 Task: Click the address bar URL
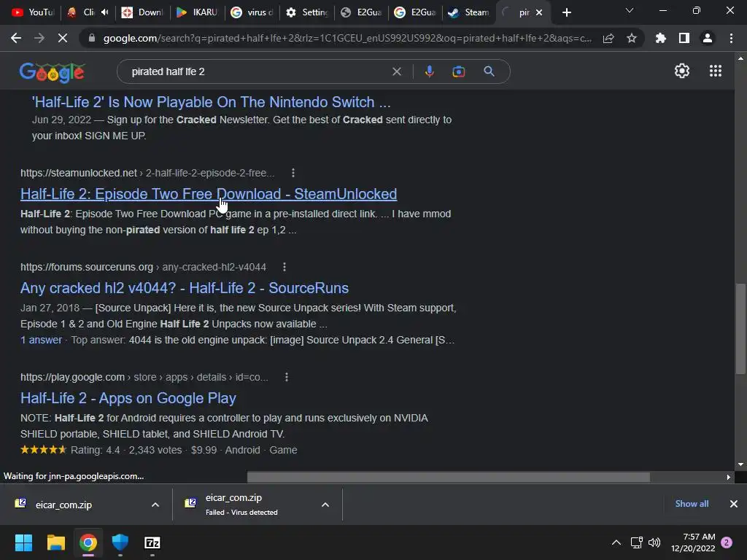[347, 39]
